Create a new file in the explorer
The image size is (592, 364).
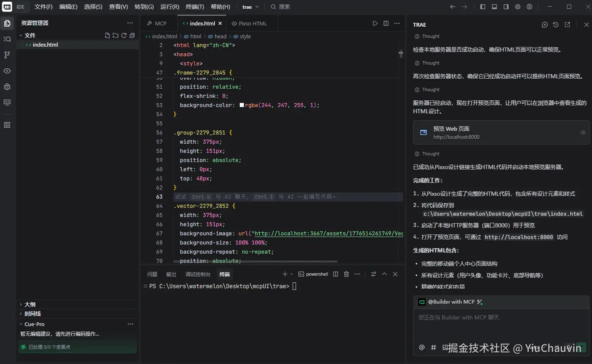107,35
